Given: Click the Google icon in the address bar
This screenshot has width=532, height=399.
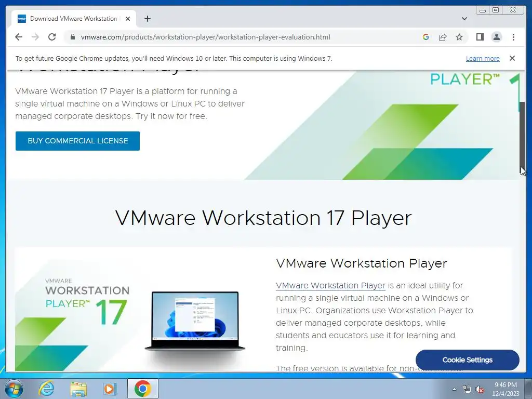Looking at the screenshot, I should (x=426, y=37).
